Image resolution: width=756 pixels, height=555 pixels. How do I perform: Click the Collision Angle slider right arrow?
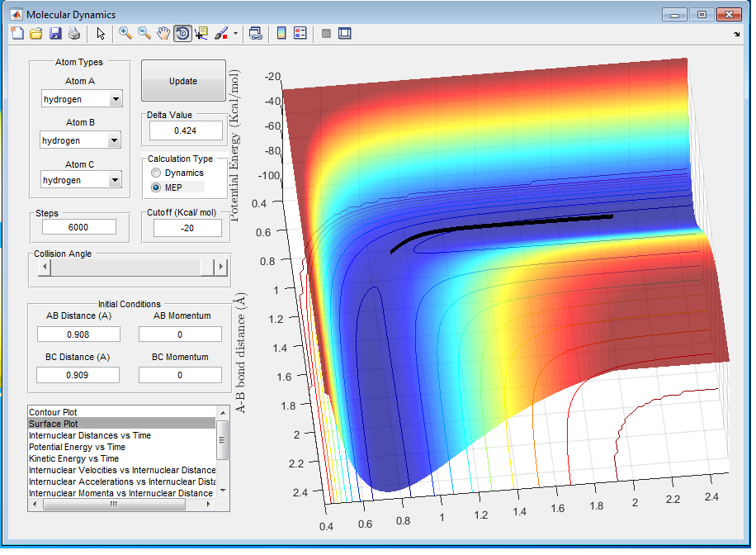coord(220,268)
